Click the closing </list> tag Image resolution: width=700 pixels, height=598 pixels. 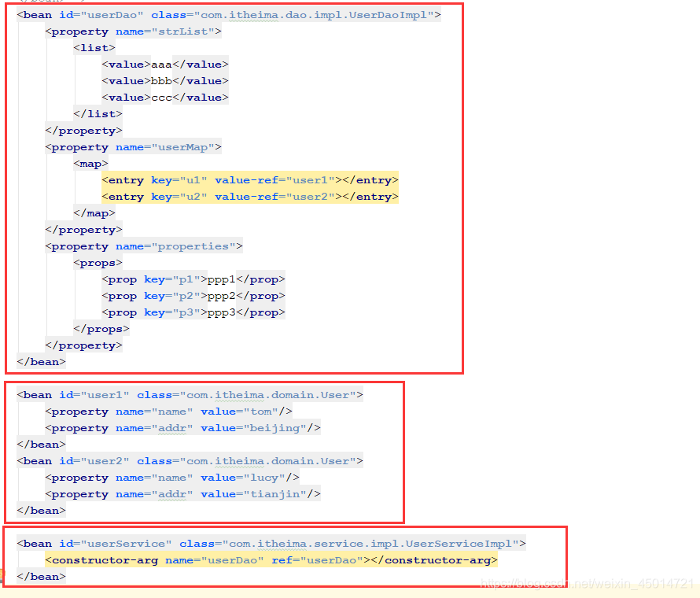coord(98,114)
